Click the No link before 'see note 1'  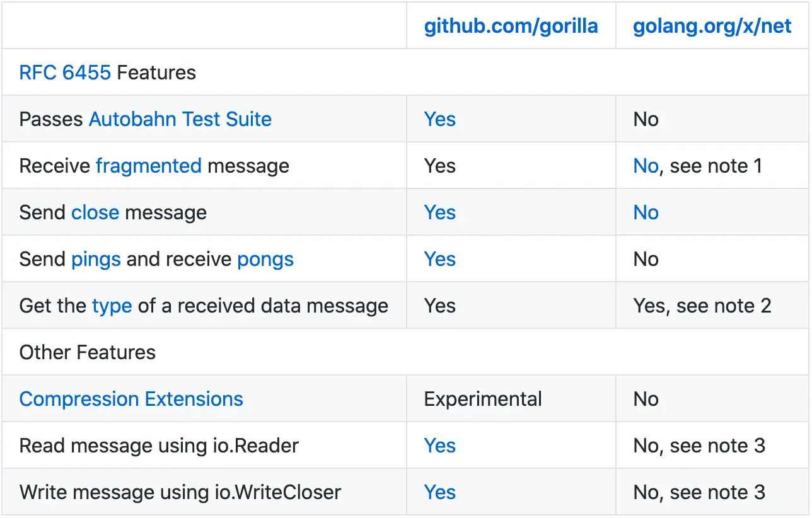(x=646, y=166)
